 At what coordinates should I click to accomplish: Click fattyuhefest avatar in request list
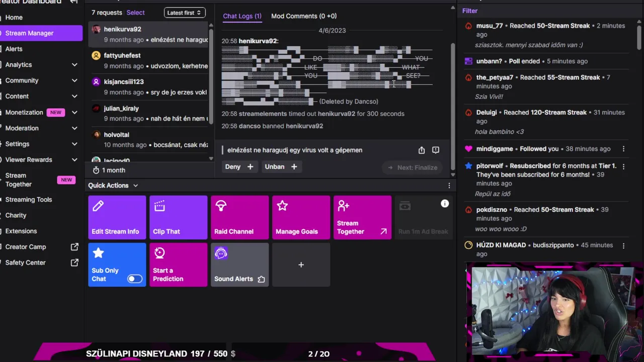point(96,55)
